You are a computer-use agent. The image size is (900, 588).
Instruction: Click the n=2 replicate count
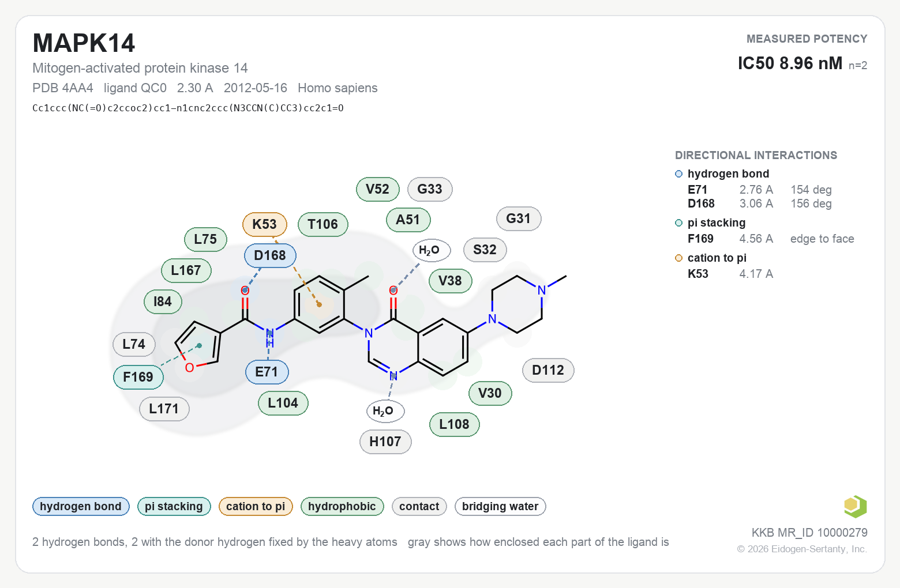(858, 66)
